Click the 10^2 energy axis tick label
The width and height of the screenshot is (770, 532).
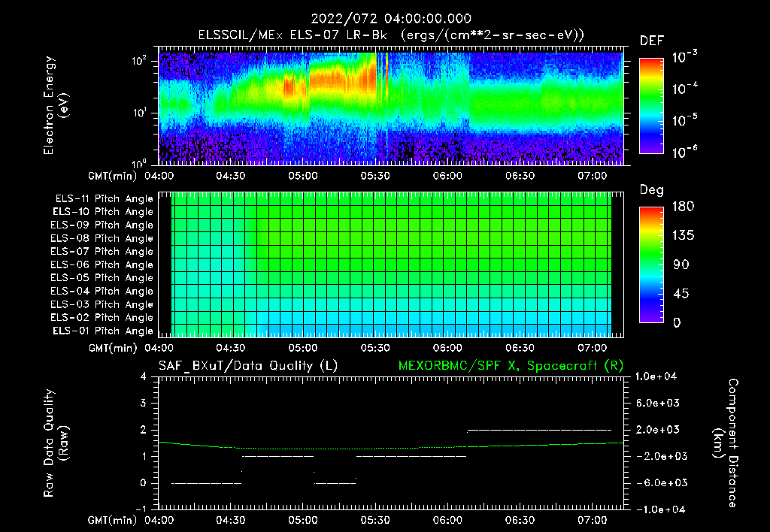(x=139, y=61)
